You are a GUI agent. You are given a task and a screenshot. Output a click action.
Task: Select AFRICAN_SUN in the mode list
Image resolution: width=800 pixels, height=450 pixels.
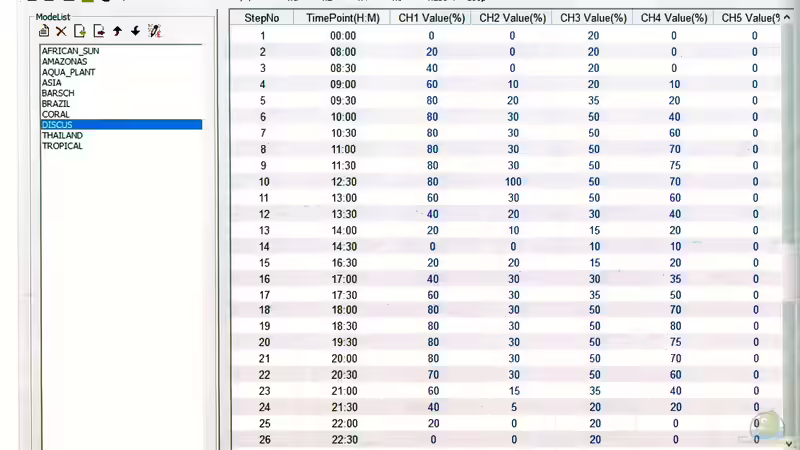point(70,51)
